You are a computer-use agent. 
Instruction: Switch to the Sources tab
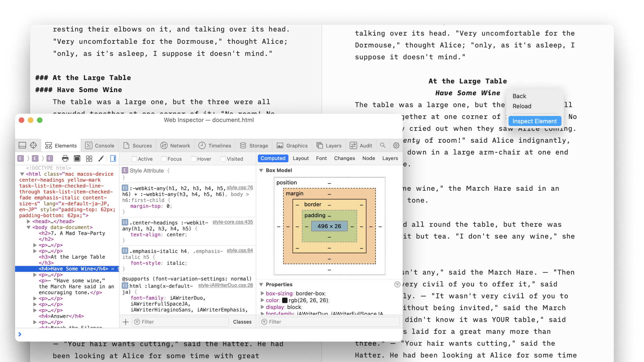click(138, 145)
